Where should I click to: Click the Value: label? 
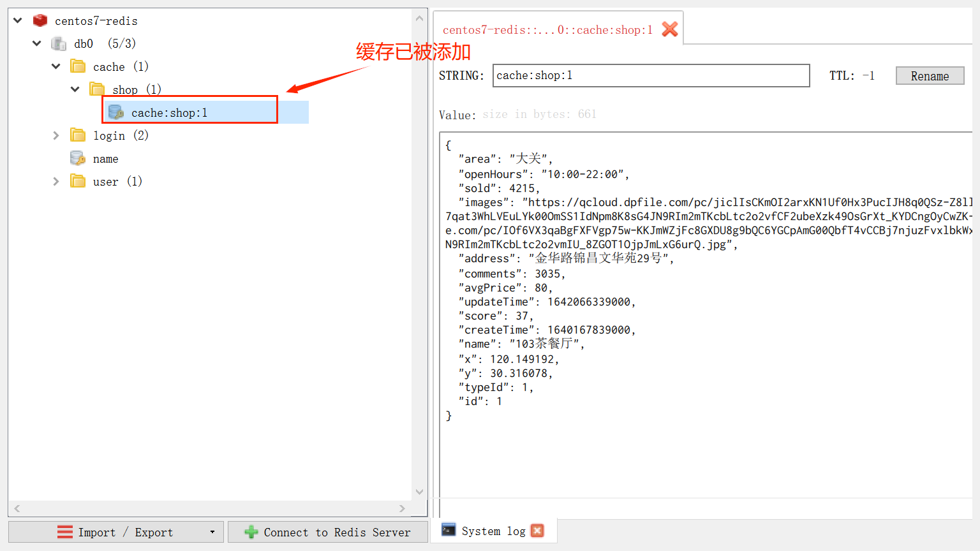tap(457, 115)
